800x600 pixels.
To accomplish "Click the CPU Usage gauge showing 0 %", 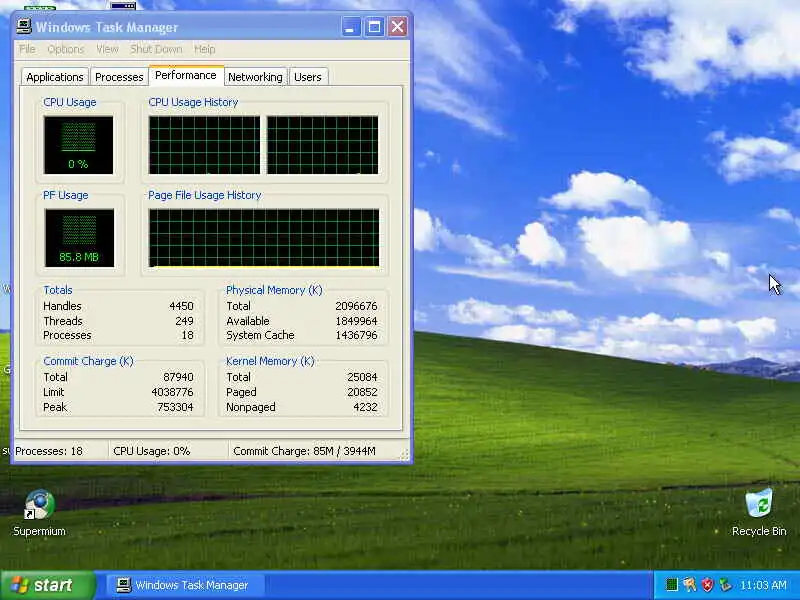I will 79,145.
